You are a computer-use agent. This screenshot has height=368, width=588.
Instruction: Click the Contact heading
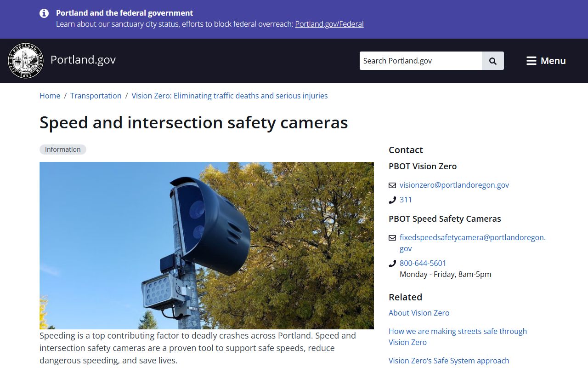click(406, 150)
